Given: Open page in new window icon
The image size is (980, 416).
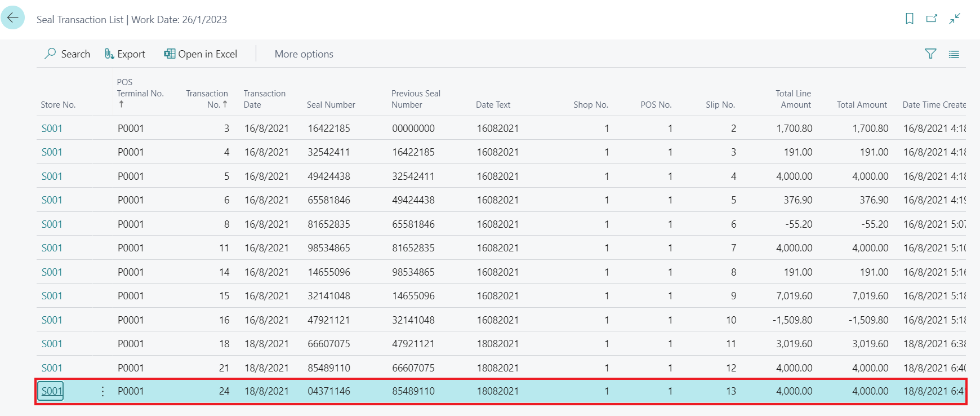Looking at the screenshot, I should 932,19.
